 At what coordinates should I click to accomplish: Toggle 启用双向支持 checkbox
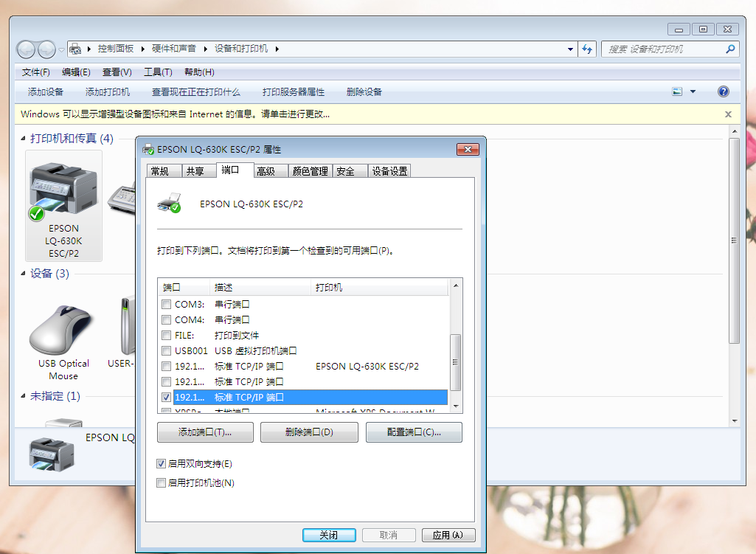161,464
